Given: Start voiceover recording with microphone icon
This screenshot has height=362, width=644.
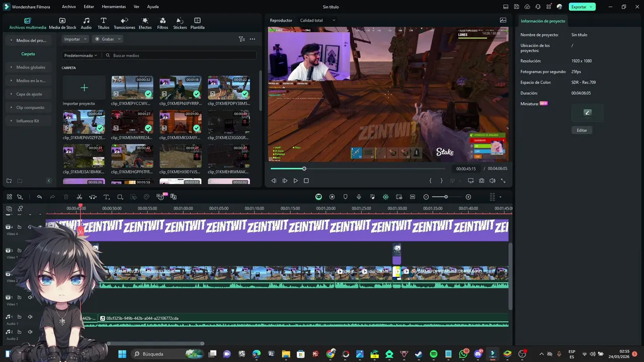Looking at the screenshot, I should [359, 197].
